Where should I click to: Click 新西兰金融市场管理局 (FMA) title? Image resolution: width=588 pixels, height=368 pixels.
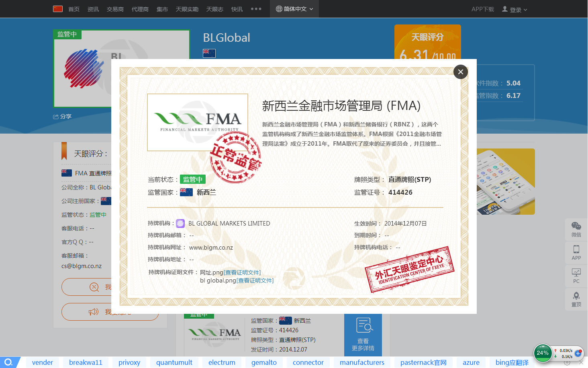(341, 106)
